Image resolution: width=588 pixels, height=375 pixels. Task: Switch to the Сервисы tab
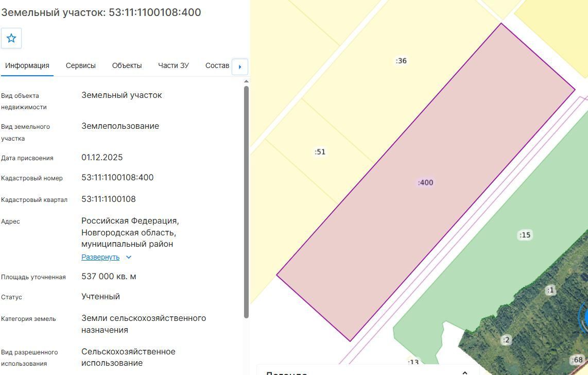81,65
